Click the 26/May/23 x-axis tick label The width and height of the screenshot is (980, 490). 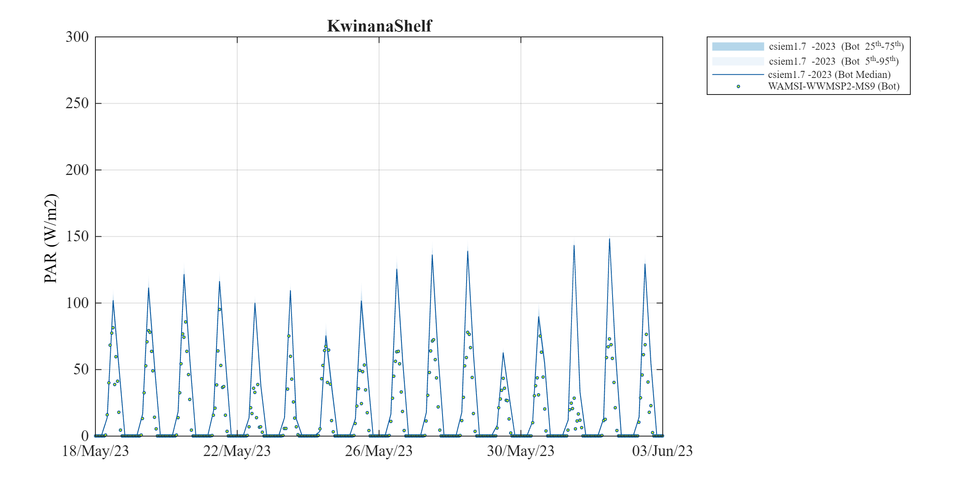coord(379,451)
